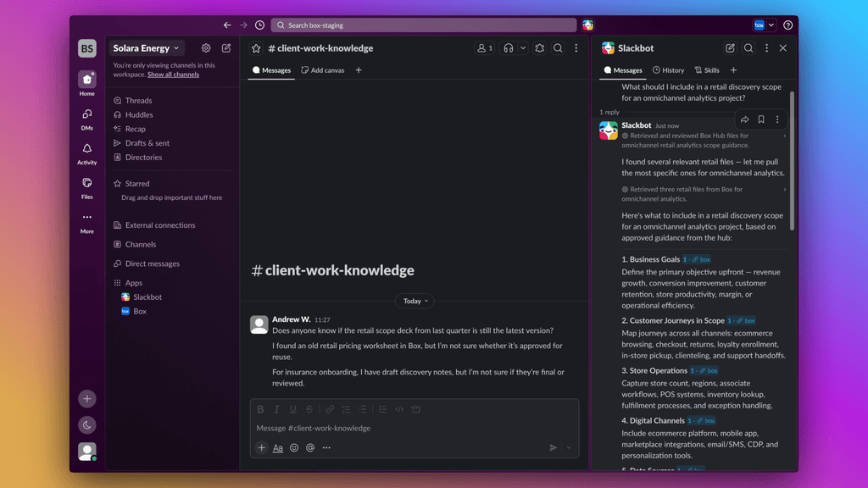Toggle italic formatting
The width and height of the screenshot is (868, 488).
click(277, 409)
